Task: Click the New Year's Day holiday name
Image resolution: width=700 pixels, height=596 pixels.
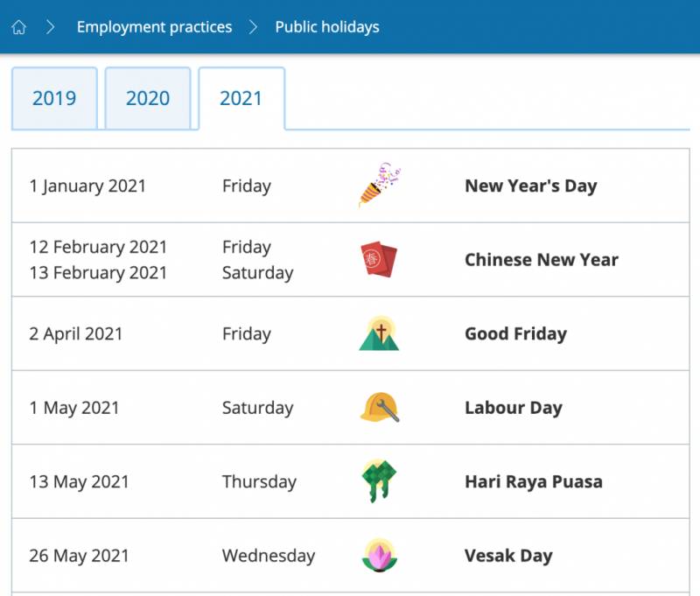Action: 530,186
